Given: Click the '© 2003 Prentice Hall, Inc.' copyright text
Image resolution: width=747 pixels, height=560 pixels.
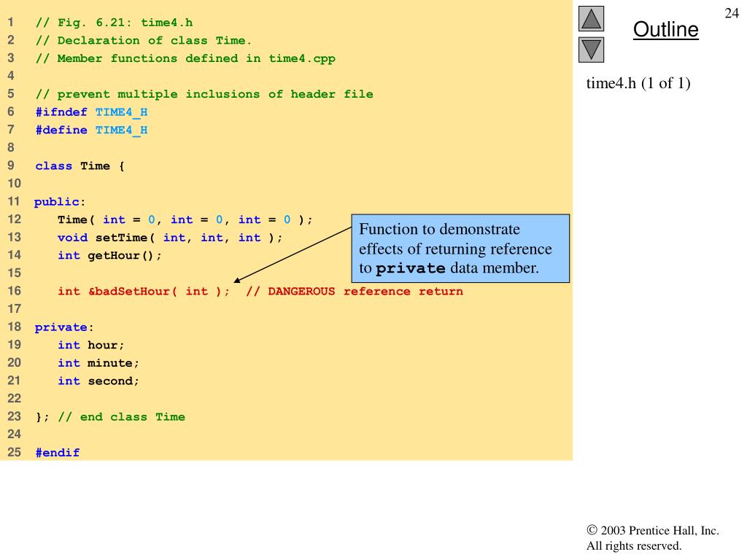Looking at the screenshot, I should tap(653, 531).
